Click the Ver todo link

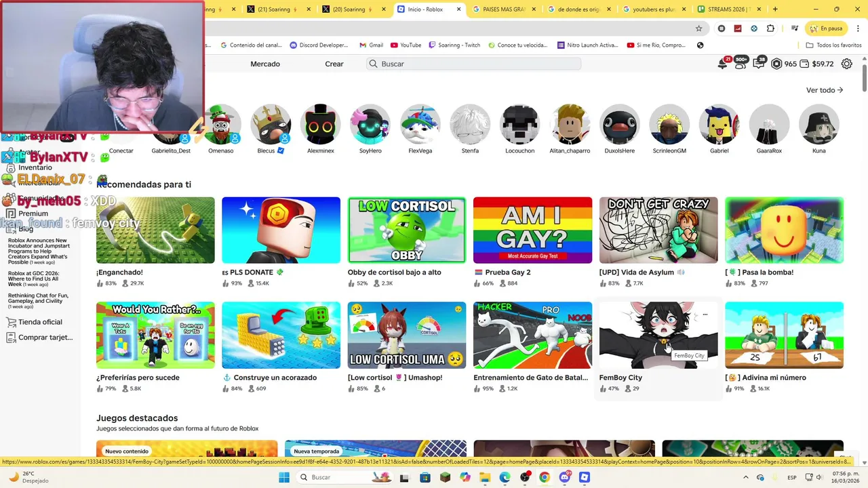[x=825, y=90]
